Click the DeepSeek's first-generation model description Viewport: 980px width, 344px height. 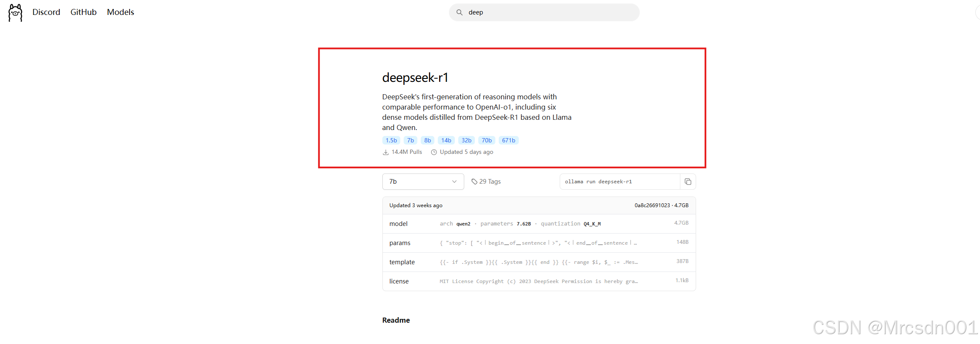477,112
